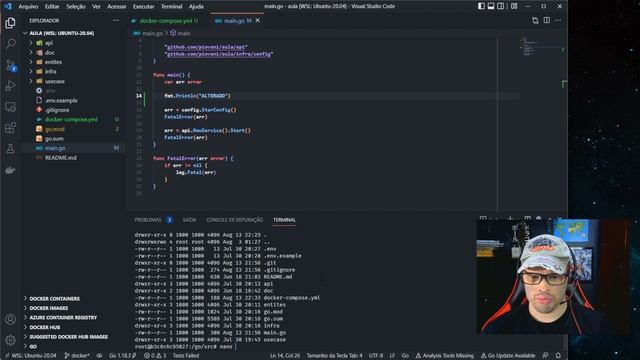Close the main.go editor tab
The height and width of the screenshot is (360, 640).
(258, 20)
